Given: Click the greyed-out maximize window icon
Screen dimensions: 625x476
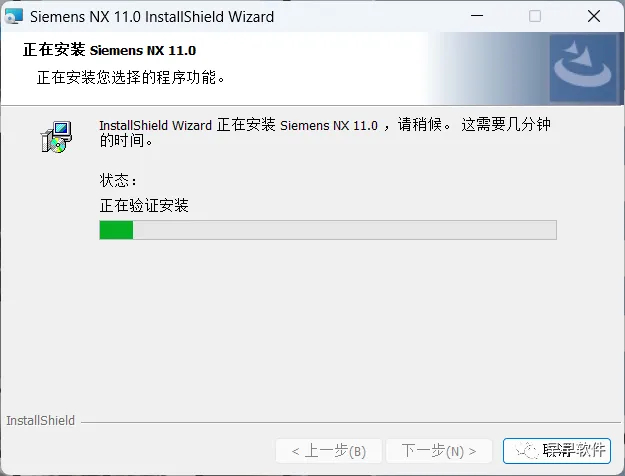Looking at the screenshot, I should click(535, 16).
